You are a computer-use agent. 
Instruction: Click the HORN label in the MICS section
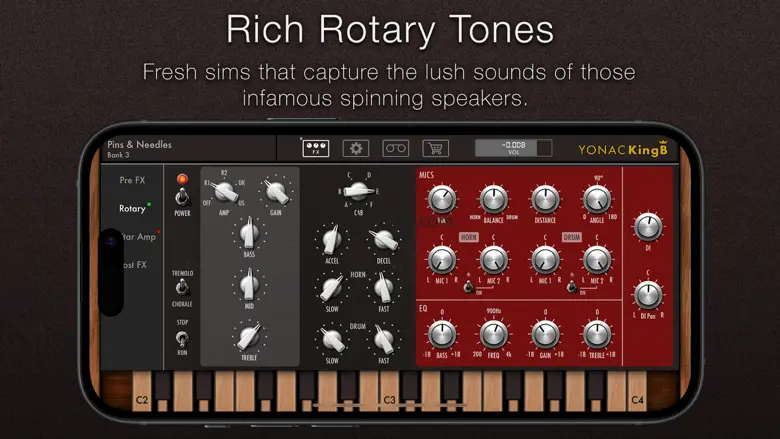468,237
